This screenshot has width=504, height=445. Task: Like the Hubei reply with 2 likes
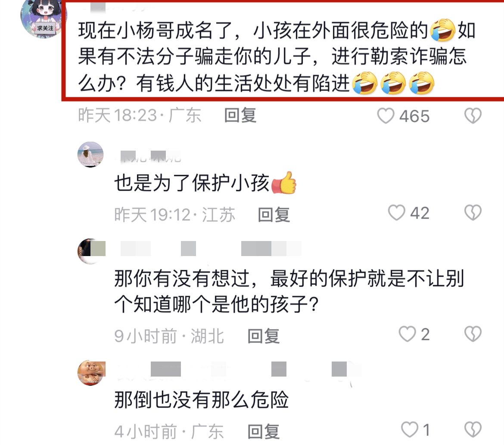tap(407, 334)
